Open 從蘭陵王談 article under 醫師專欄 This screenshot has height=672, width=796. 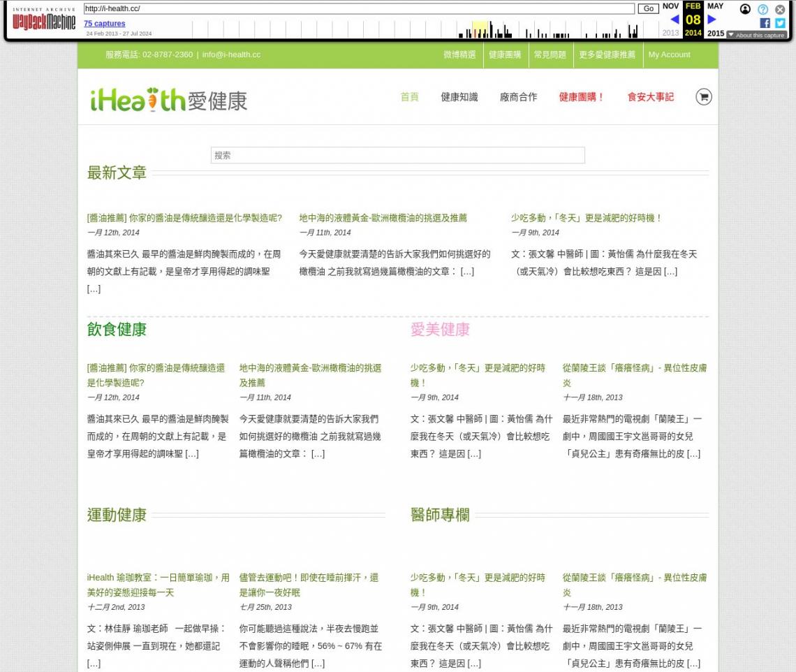[635, 585]
